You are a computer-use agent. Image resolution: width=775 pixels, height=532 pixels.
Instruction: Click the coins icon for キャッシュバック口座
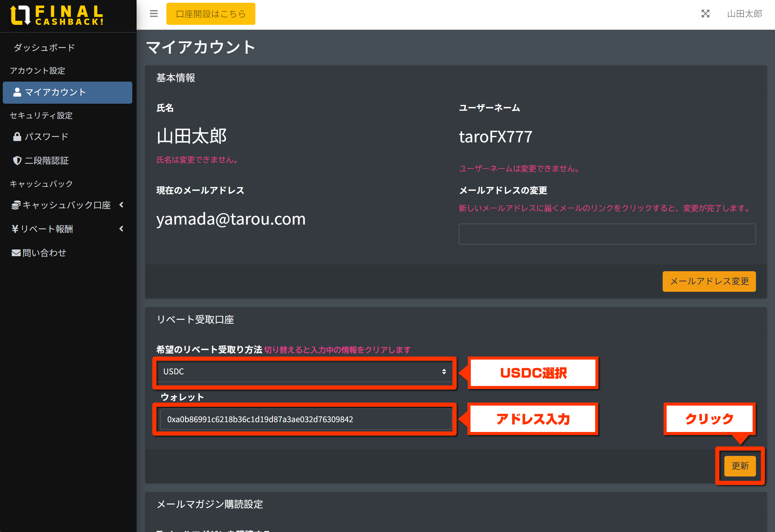tap(16, 205)
